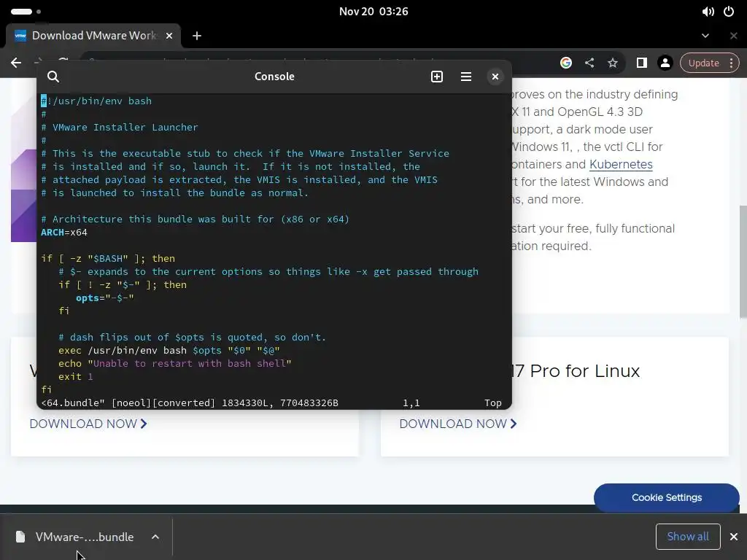Open the clock Nov 20 03:26
Viewport: 747px width, 560px height.
pyautogui.click(x=373, y=12)
